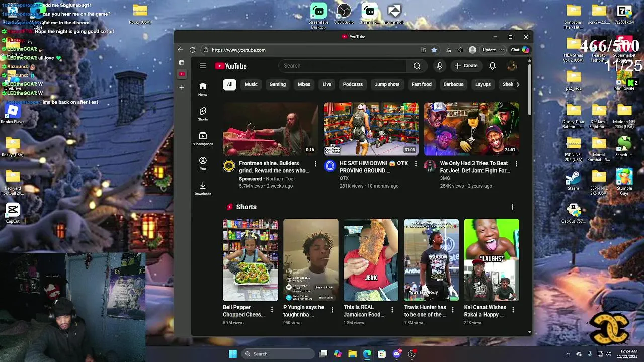644x362 pixels.
Task: Open Steam desktop shortcut
Action: tap(573, 180)
